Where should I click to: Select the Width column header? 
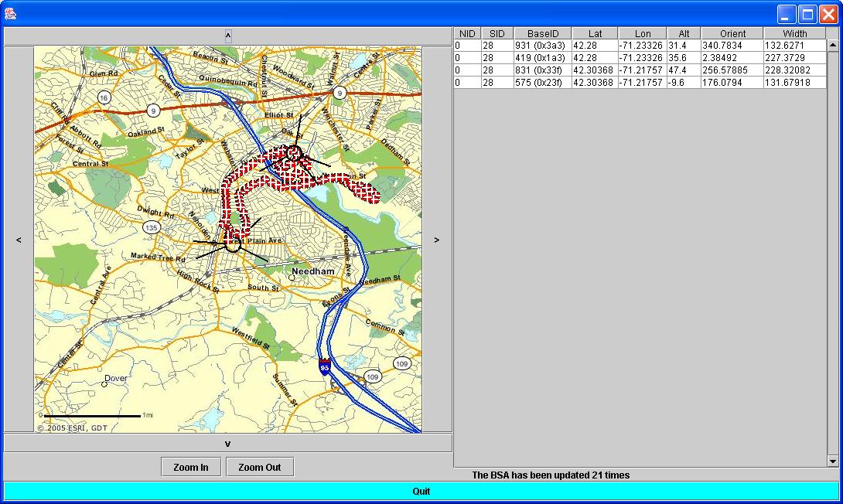pos(794,34)
